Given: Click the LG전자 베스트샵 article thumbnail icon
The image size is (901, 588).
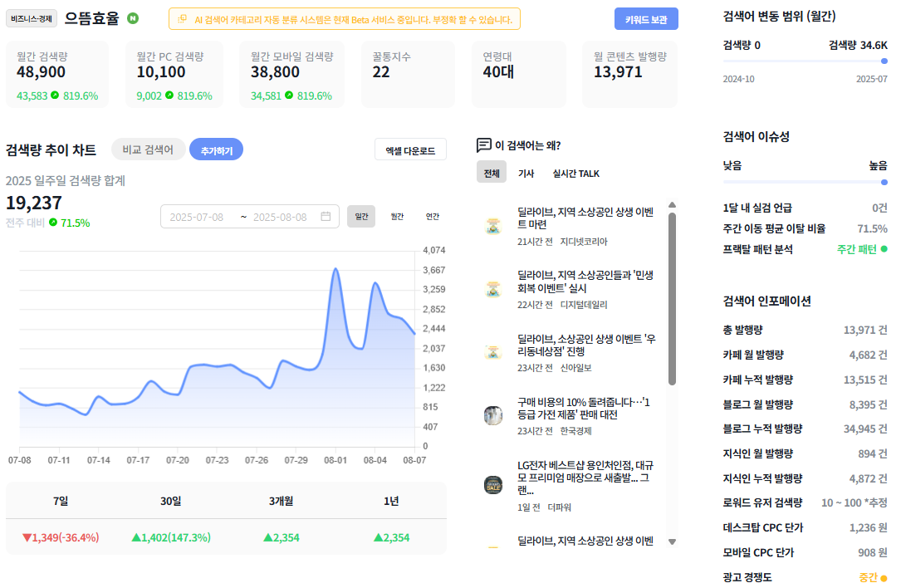Looking at the screenshot, I should (493, 484).
